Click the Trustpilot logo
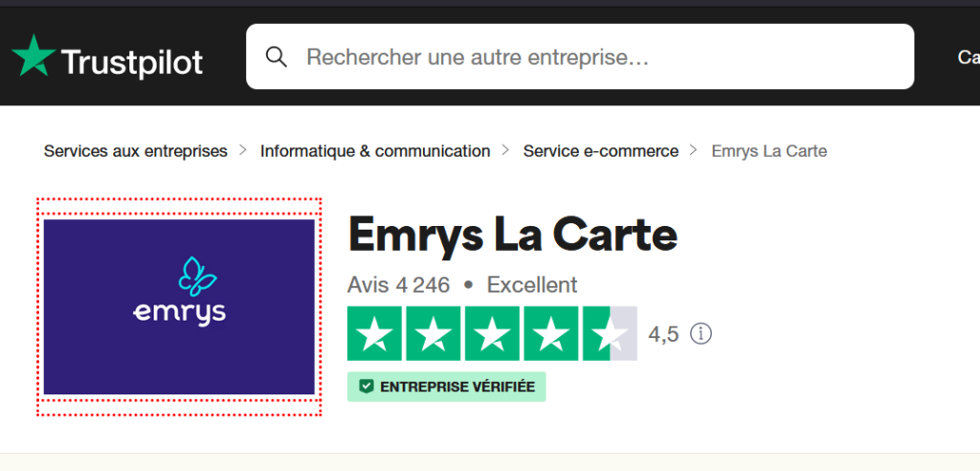 (107, 56)
